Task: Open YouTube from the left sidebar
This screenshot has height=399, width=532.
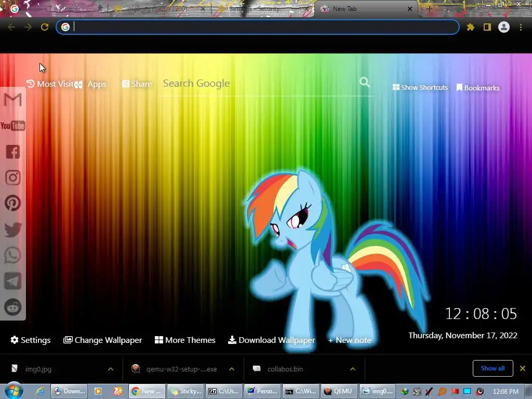Action: (12, 126)
